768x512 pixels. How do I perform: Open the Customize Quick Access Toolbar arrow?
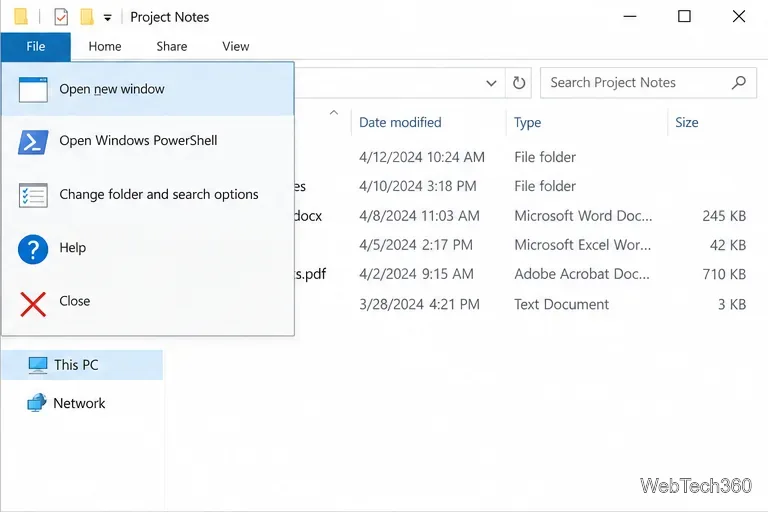[x=107, y=18]
